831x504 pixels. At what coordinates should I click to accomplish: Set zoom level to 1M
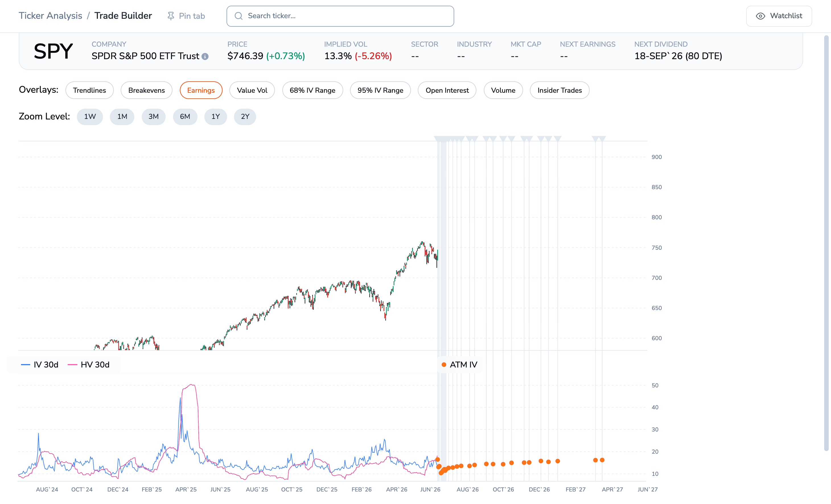[122, 117]
